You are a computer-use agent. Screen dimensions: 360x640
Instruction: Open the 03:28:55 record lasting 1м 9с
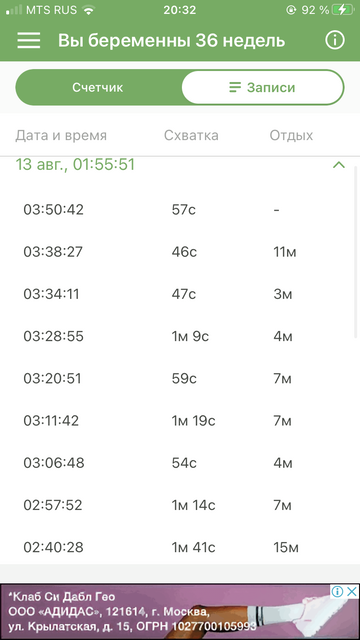tap(178, 336)
